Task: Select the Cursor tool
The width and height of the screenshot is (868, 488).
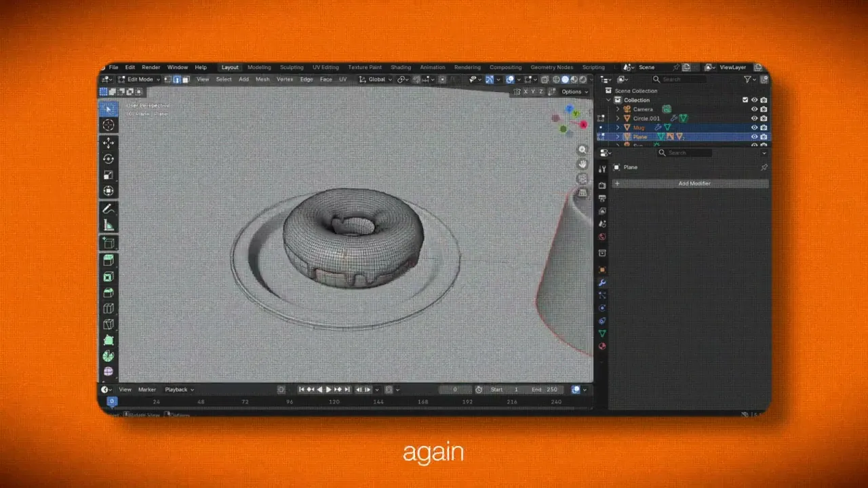Action: [x=108, y=125]
